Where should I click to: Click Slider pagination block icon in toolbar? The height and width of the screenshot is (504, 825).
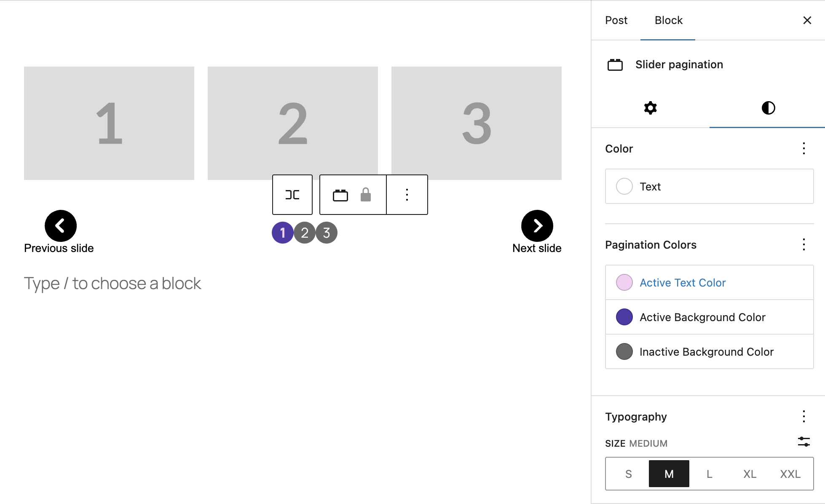click(x=340, y=195)
